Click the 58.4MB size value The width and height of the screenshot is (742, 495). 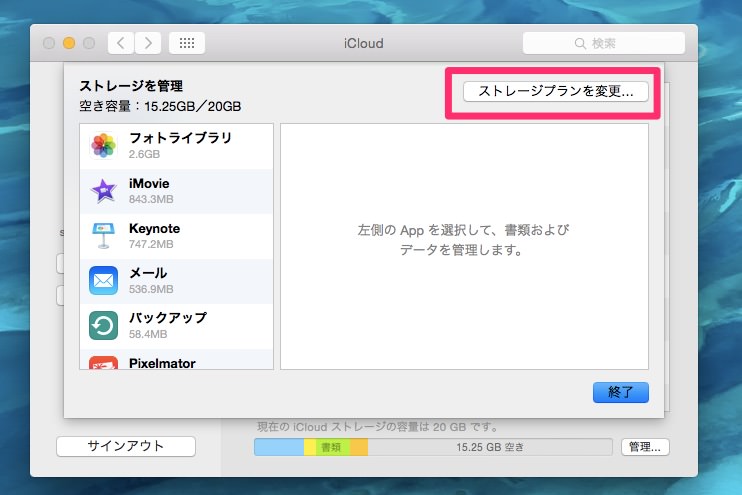148,334
